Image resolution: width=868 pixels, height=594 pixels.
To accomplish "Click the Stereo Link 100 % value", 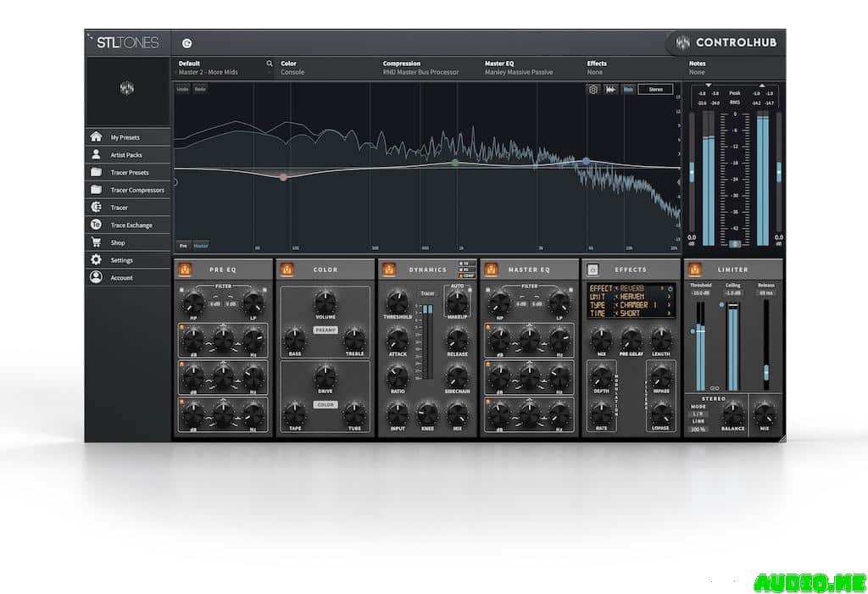I will tap(698, 429).
